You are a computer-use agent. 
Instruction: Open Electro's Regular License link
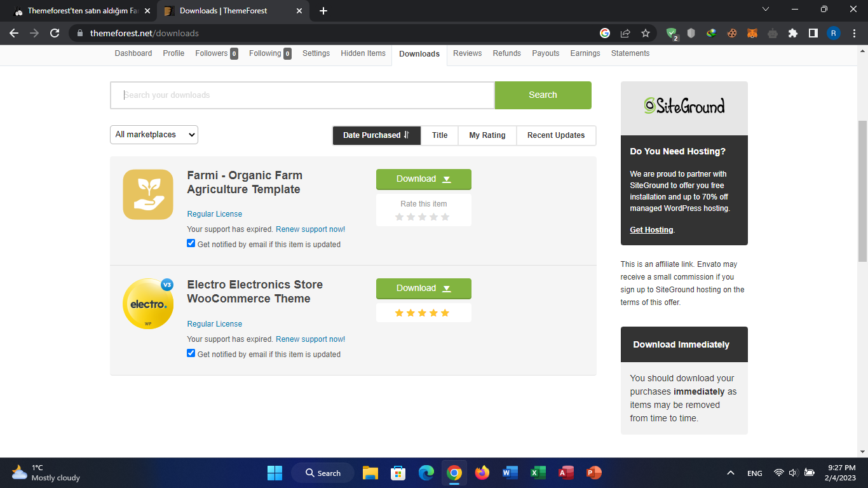pos(215,324)
